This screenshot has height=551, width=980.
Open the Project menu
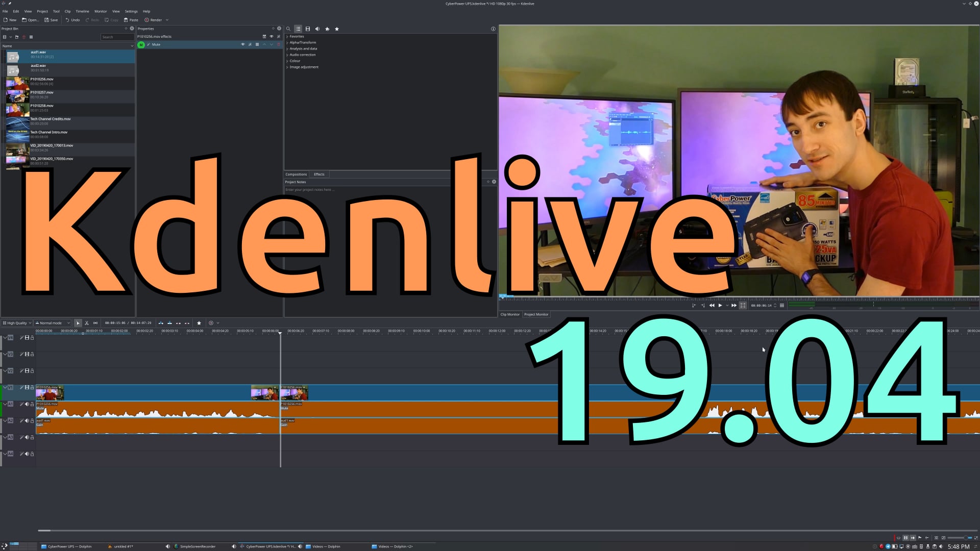pos(42,11)
